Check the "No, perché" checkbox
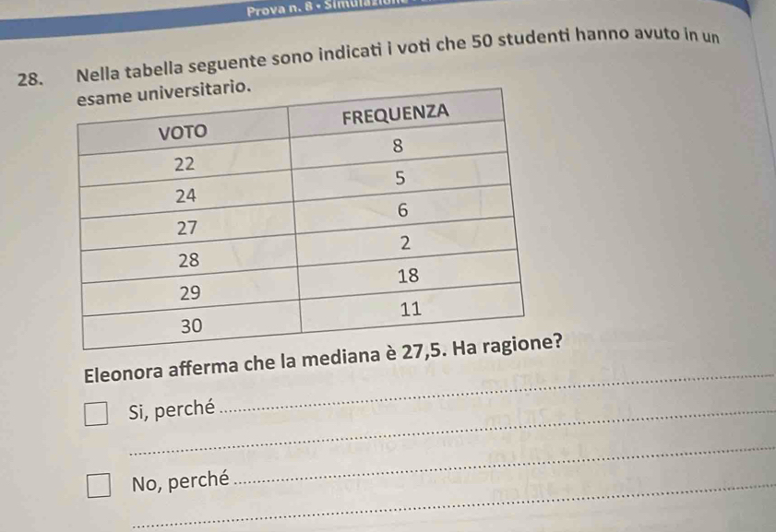Screen dimensions: 776x532 [99, 485]
